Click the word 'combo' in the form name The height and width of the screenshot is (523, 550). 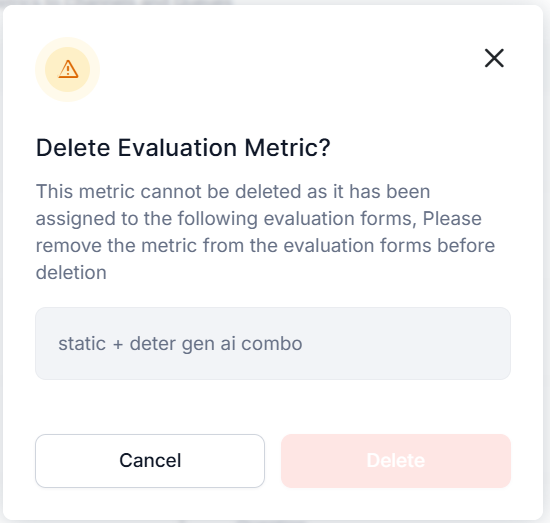click(x=272, y=344)
